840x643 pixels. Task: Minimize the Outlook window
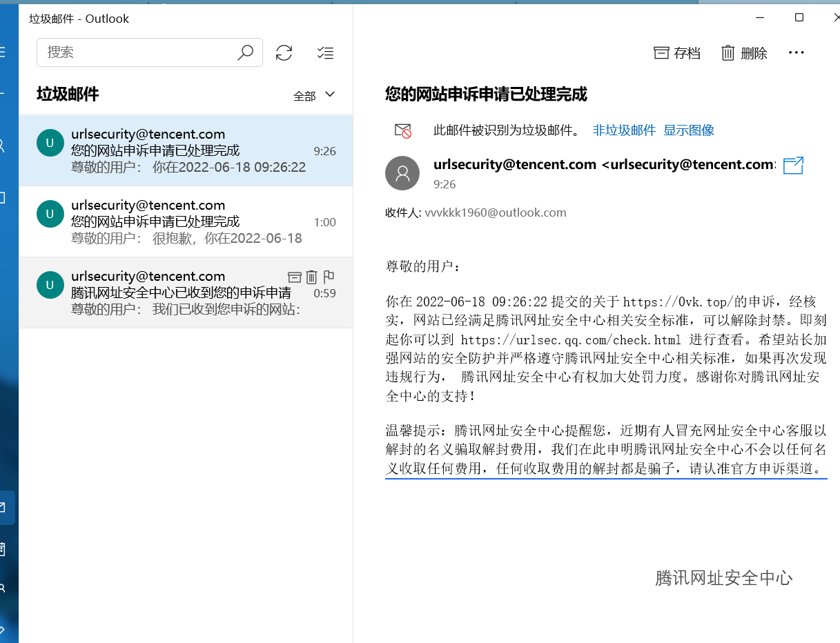click(761, 18)
